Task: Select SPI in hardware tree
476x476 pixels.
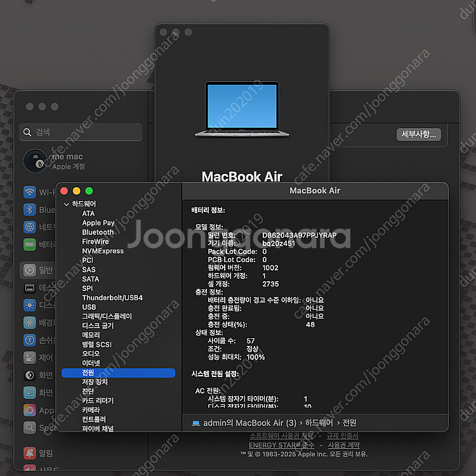Action: click(x=88, y=288)
